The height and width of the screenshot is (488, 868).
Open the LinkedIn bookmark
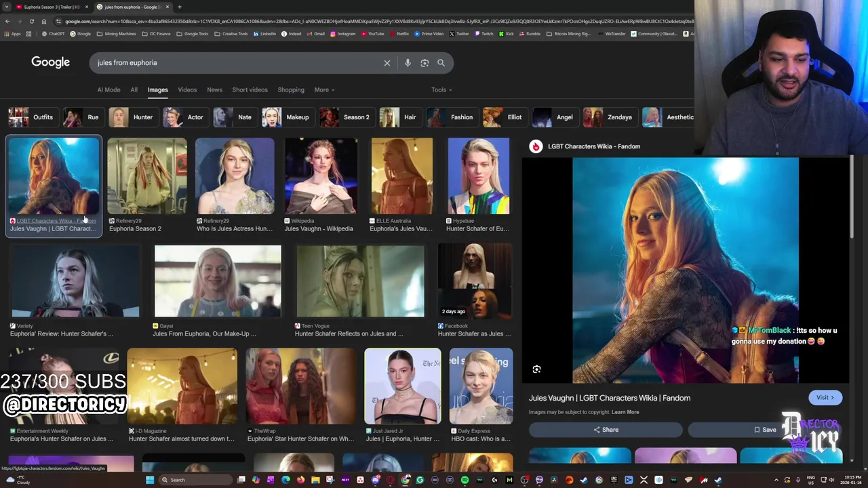264,34
